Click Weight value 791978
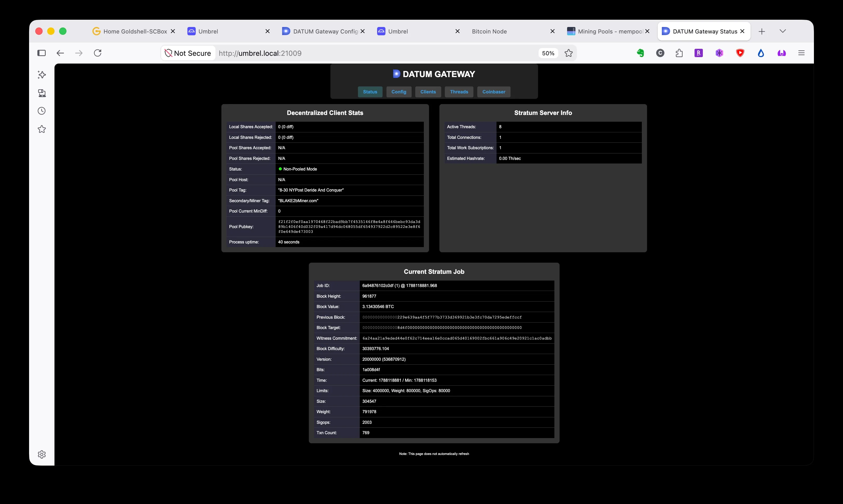Image resolution: width=843 pixels, height=504 pixels. [369, 412]
